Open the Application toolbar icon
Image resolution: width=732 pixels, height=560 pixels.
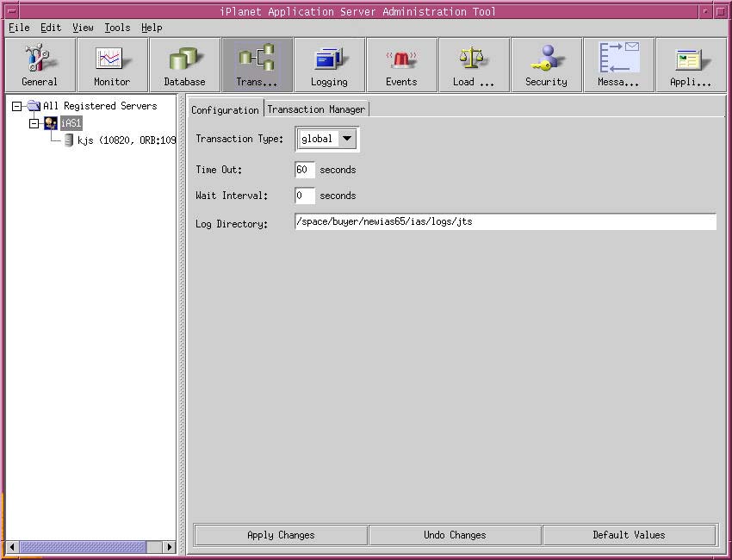click(x=691, y=65)
